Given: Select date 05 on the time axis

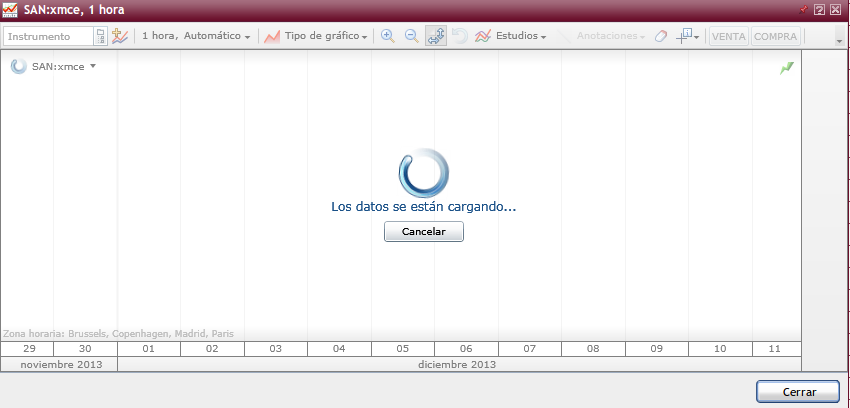Looking at the screenshot, I should click(403, 348).
